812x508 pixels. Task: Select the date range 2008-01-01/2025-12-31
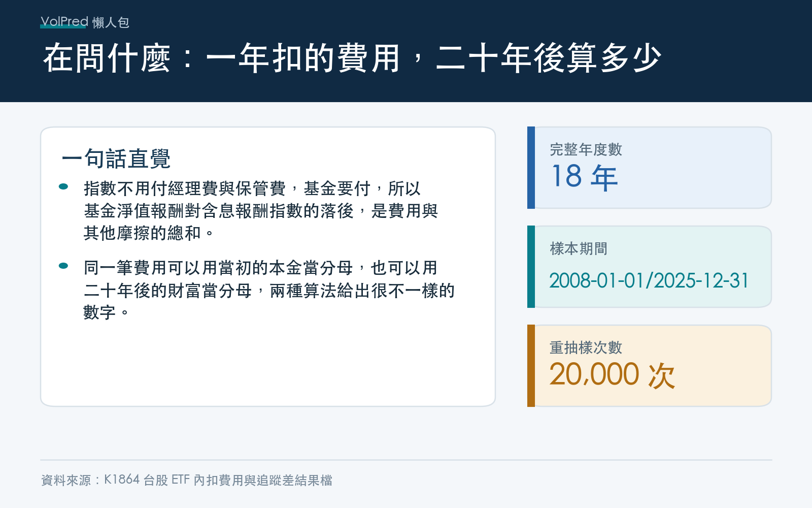tap(649, 280)
